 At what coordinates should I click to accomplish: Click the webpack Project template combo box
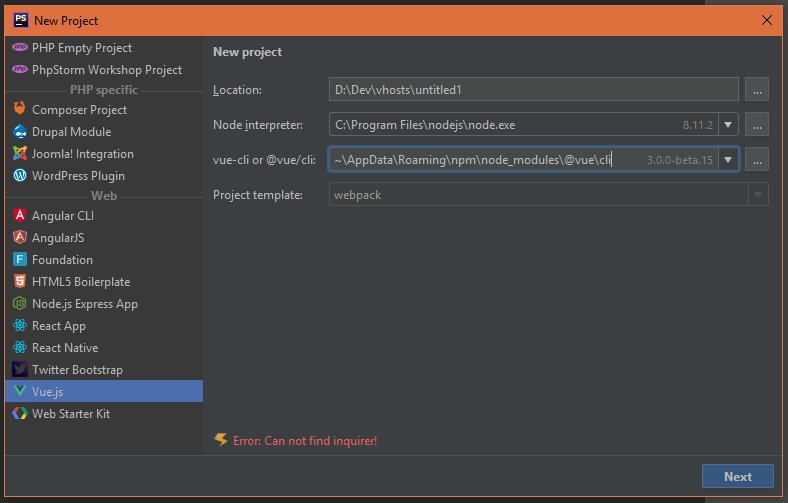(x=548, y=195)
